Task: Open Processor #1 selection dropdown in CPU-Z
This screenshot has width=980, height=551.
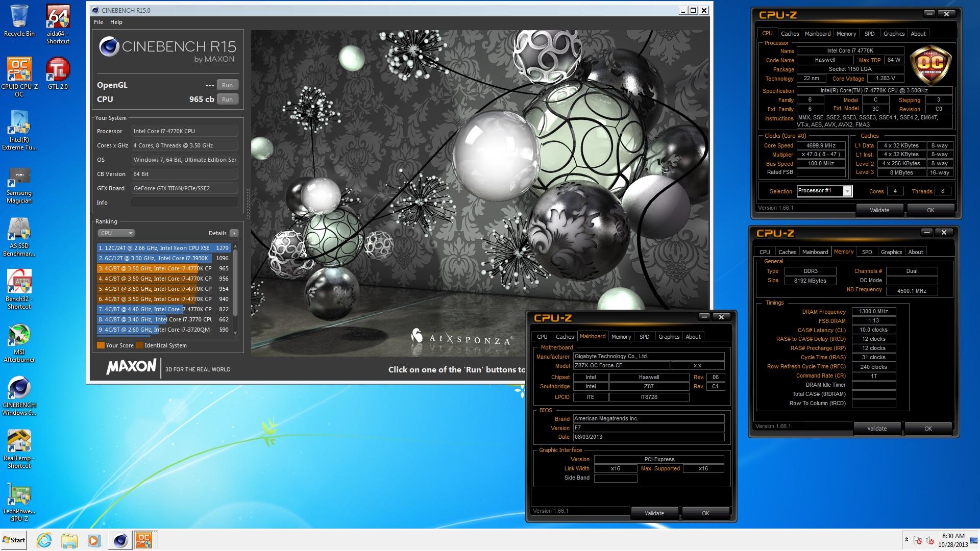Action: (x=824, y=191)
